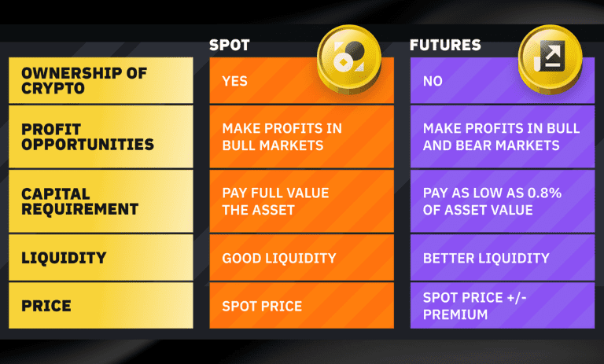Click the purple NO cell
604x364 pixels.
click(503, 80)
